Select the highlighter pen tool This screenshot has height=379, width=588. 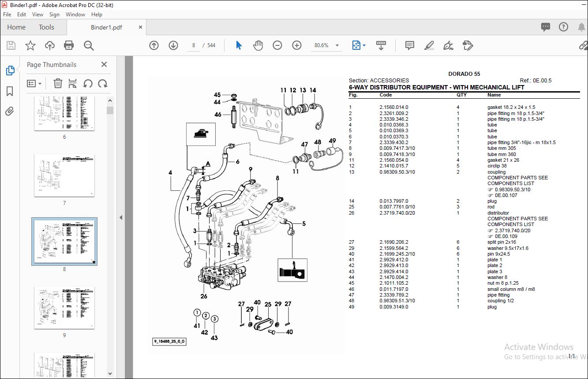click(429, 45)
